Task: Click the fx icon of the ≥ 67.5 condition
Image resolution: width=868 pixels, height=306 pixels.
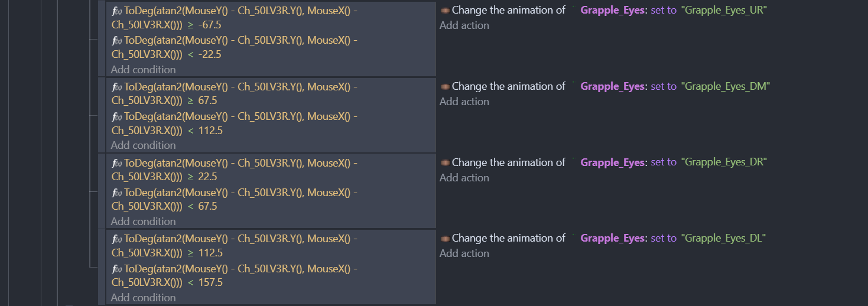Action: tap(117, 87)
